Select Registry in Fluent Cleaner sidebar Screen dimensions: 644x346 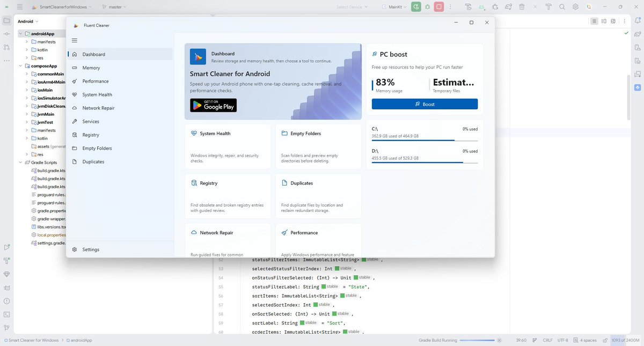coord(119,135)
